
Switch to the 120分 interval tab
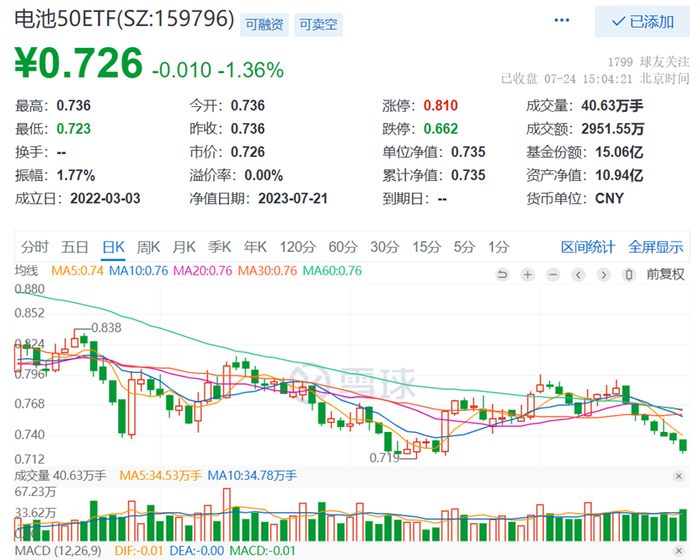tap(298, 247)
